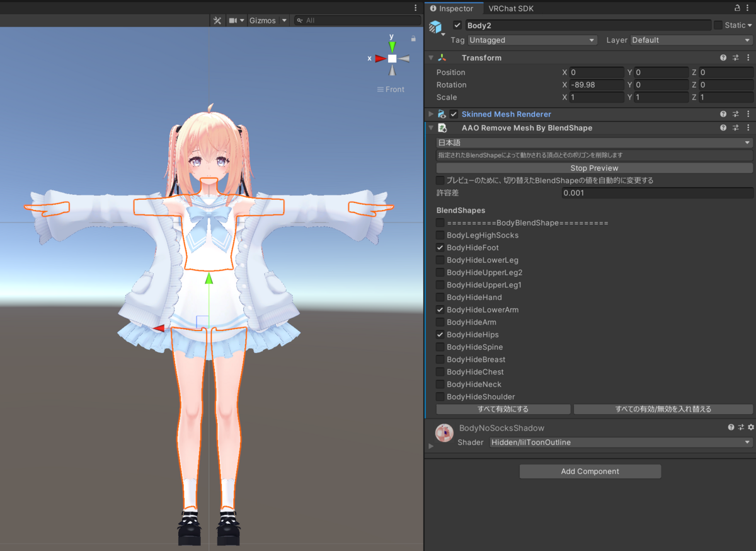Toggle the Static checkbox
Image resolution: width=756 pixels, height=551 pixels.
point(718,25)
